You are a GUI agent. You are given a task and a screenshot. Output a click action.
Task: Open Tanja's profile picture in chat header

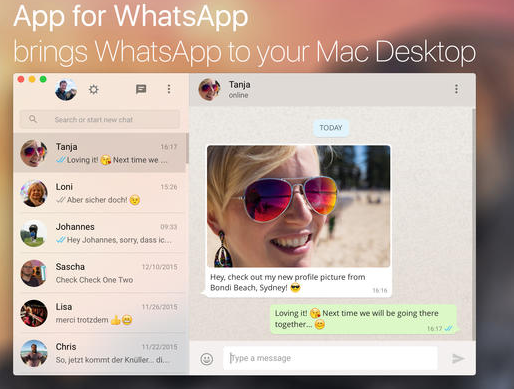[x=209, y=89]
